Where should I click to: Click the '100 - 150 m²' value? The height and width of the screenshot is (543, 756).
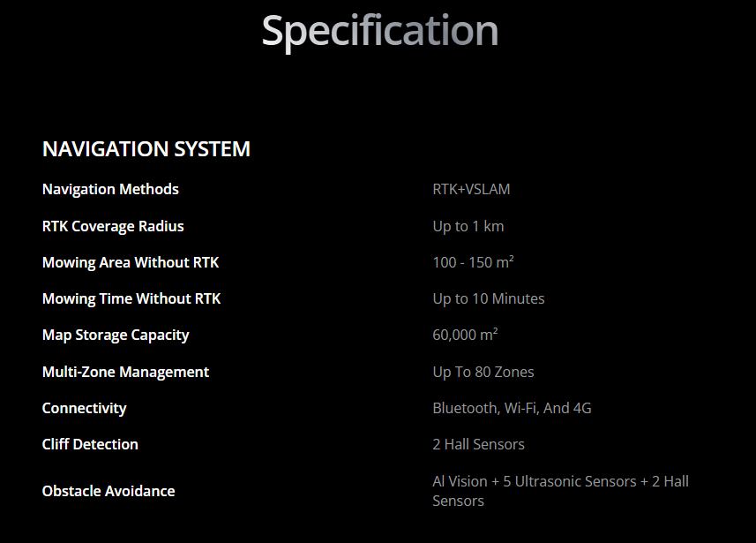pyautogui.click(x=473, y=262)
